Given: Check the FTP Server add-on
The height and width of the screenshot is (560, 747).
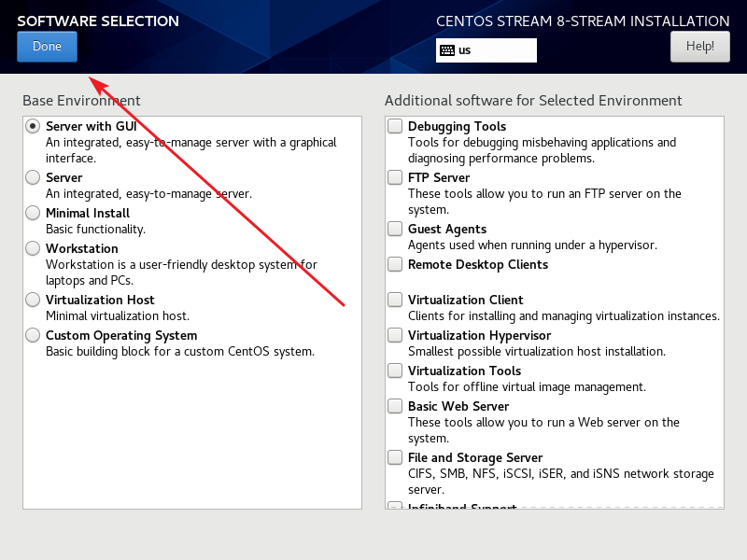Looking at the screenshot, I should coord(395,177).
